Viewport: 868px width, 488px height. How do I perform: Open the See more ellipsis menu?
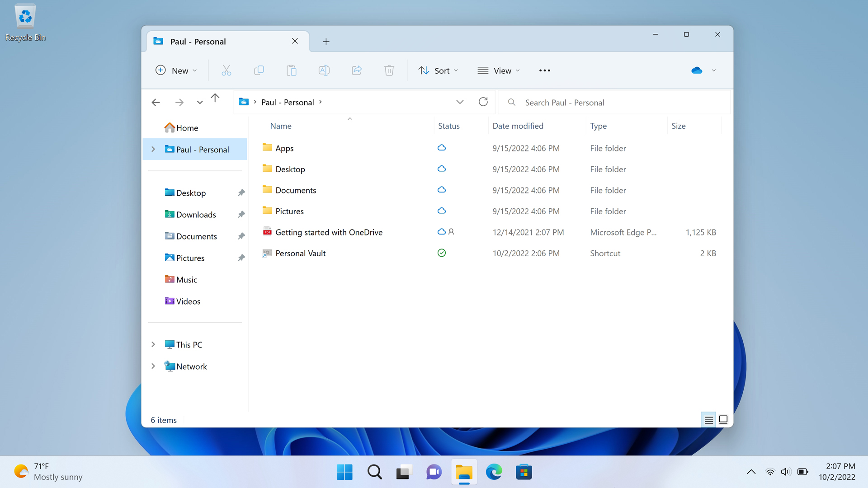click(x=544, y=70)
